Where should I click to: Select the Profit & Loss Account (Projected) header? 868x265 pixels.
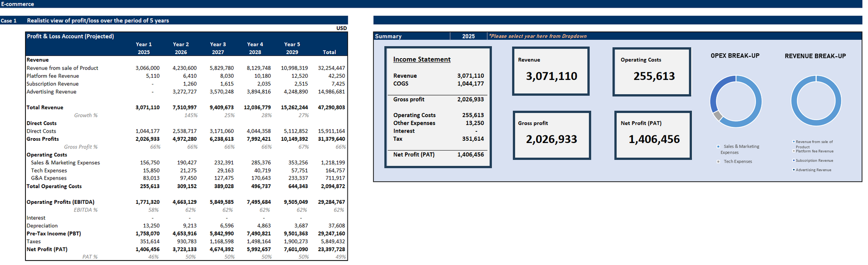(70, 36)
